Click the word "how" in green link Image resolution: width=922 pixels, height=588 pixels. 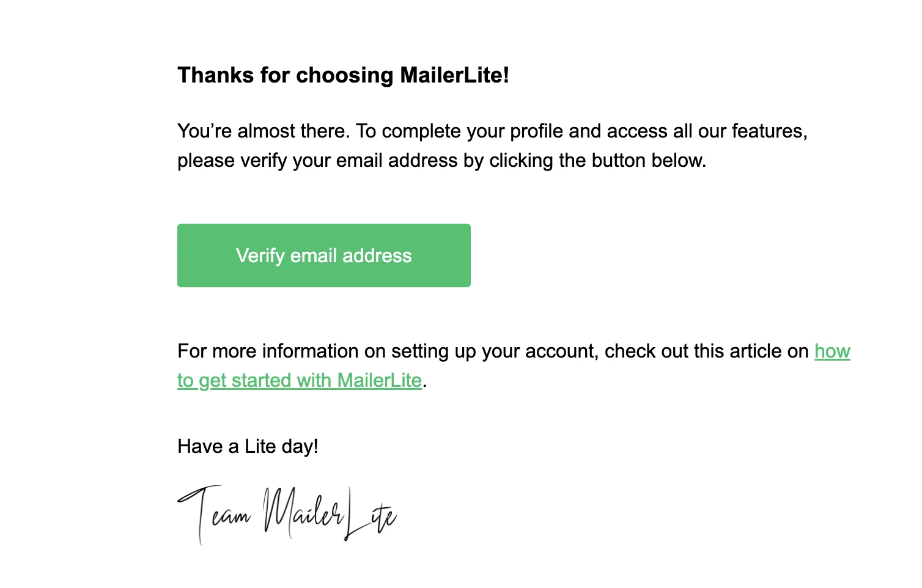tap(832, 351)
